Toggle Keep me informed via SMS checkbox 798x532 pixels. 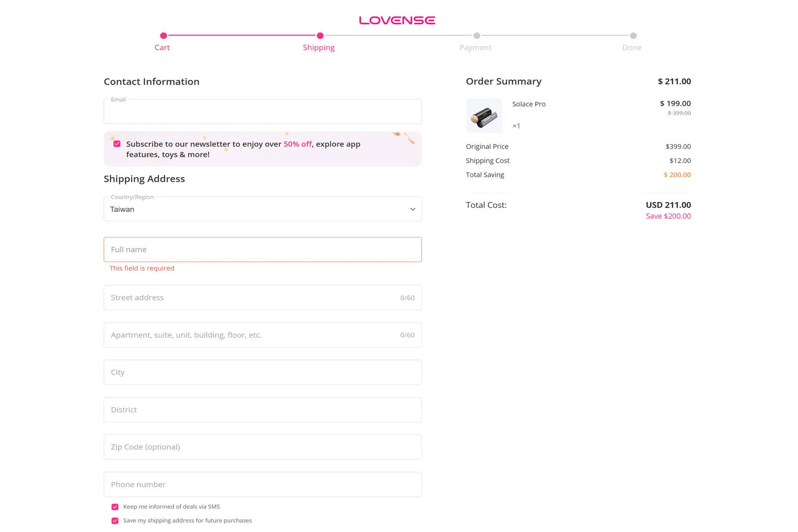click(115, 507)
